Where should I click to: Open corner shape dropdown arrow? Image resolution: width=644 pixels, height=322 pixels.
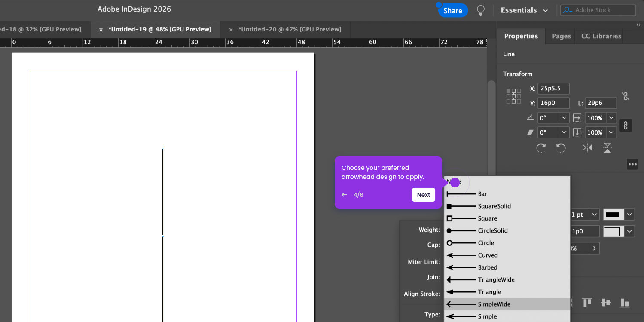[x=629, y=231]
